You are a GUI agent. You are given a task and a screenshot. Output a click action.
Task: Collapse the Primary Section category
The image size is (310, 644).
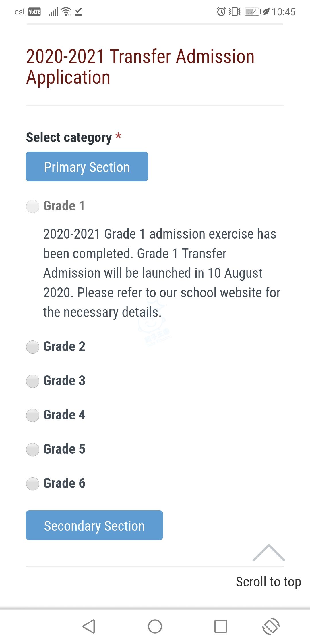[87, 167]
